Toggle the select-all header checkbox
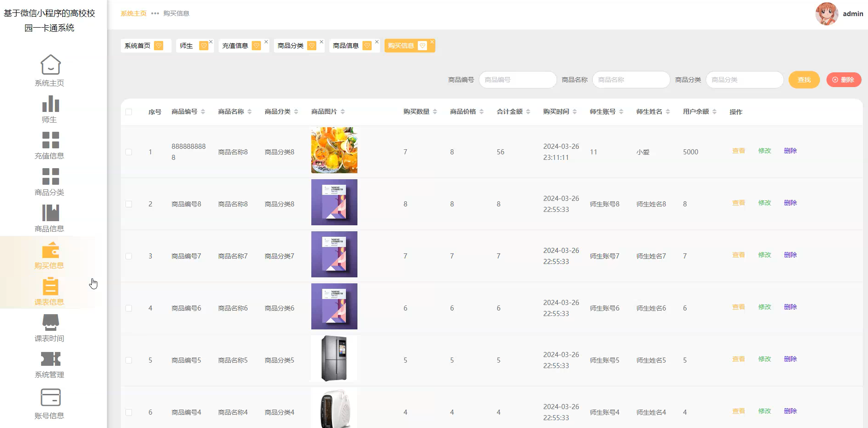The image size is (868, 428). coord(129,112)
